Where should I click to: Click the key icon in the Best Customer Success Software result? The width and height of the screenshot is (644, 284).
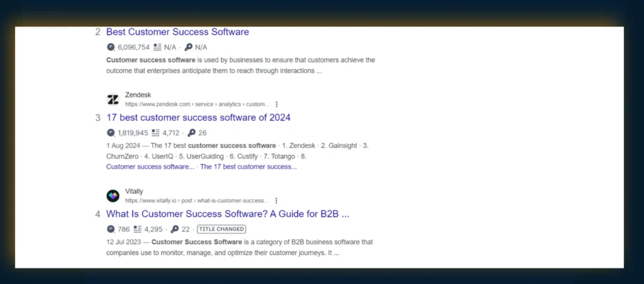[188, 47]
